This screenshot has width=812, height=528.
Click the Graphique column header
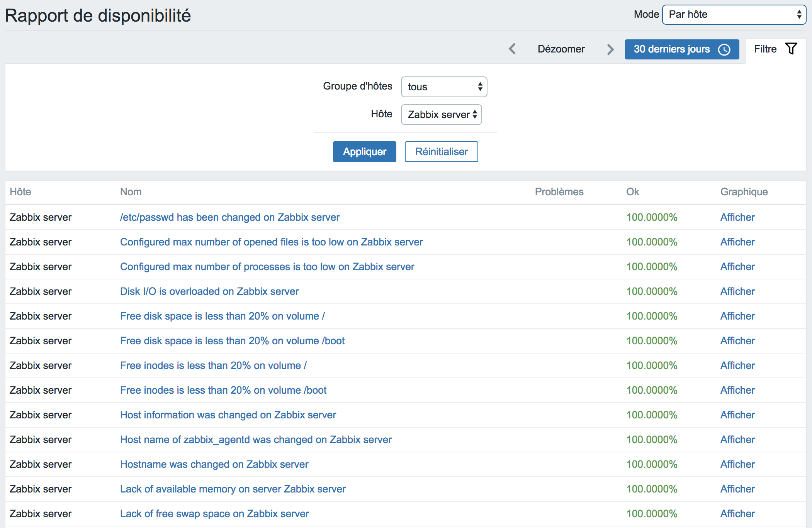coord(744,192)
